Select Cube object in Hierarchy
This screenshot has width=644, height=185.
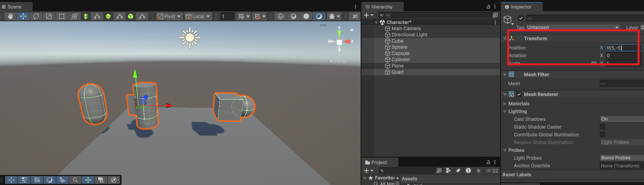click(398, 41)
